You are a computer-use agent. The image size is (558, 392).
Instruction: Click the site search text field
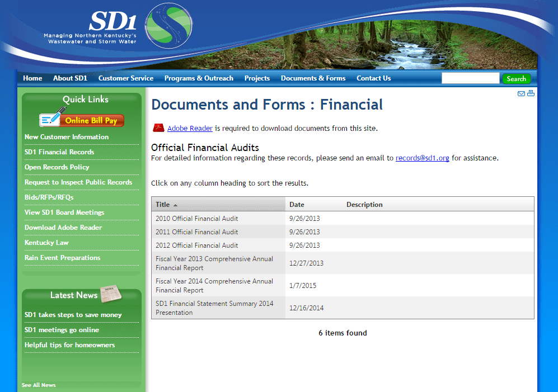point(471,78)
